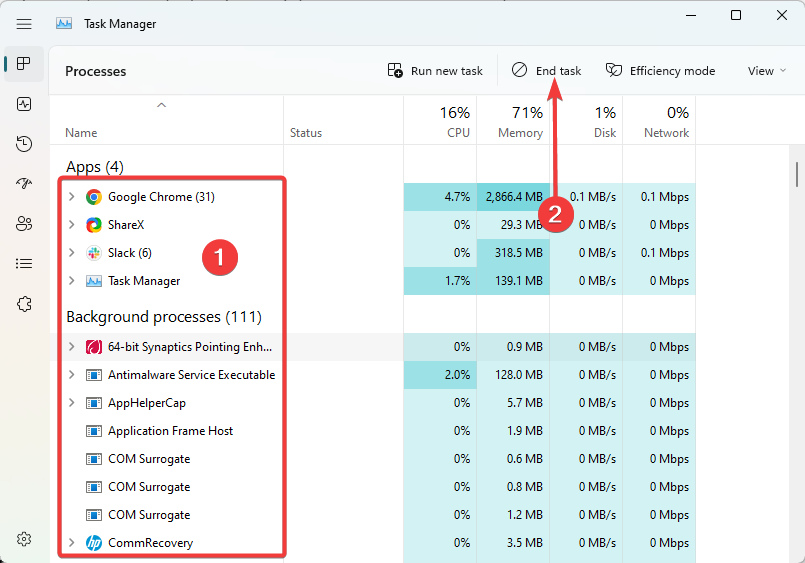Click the 1.7% Task Manager CPU value
805x563 pixels.
pyautogui.click(x=457, y=281)
